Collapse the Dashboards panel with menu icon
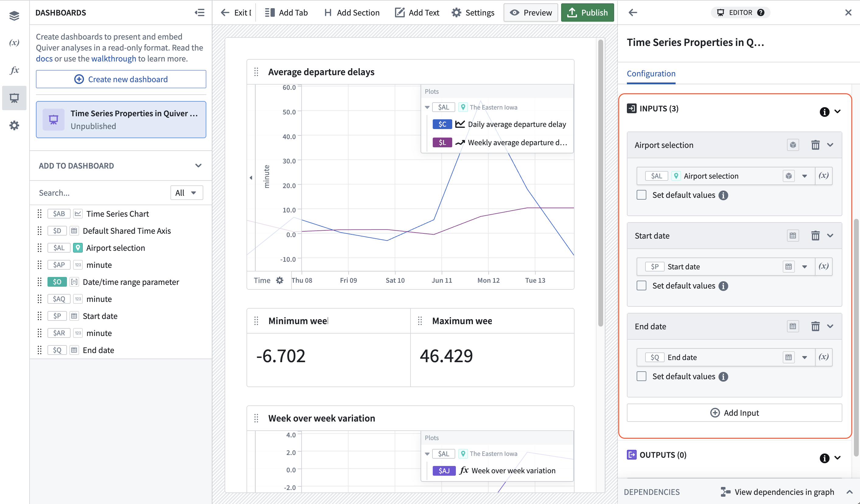This screenshot has height=504, width=860. pyautogui.click(x=200, y=12)
